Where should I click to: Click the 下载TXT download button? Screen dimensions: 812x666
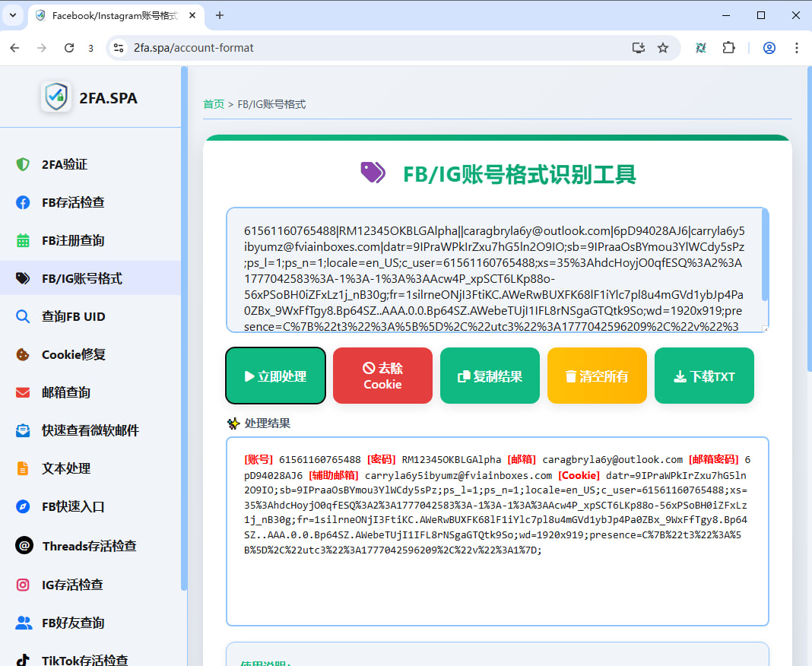pos(704,376)
